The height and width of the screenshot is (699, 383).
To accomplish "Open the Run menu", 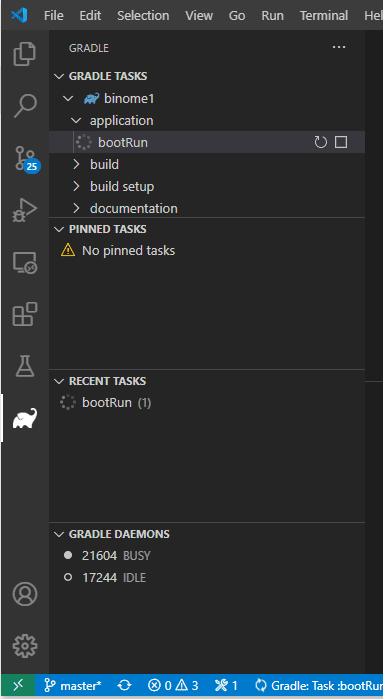I will pyautogui.click(x=272, y=16).
